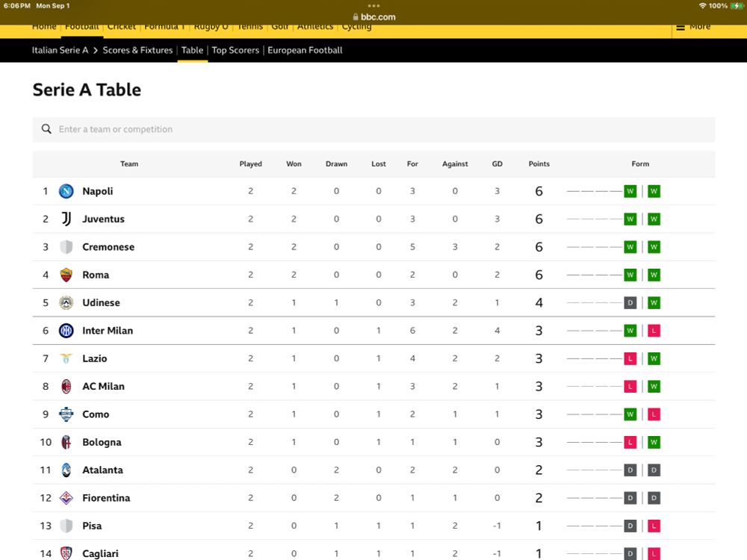Click Como's green W form badge
The image size is (747, 560).
(x=630, y=414)
